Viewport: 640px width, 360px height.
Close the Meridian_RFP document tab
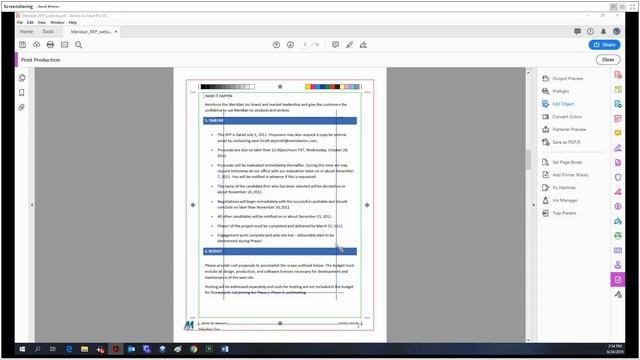pyautogui.click(x=116, y=31)
